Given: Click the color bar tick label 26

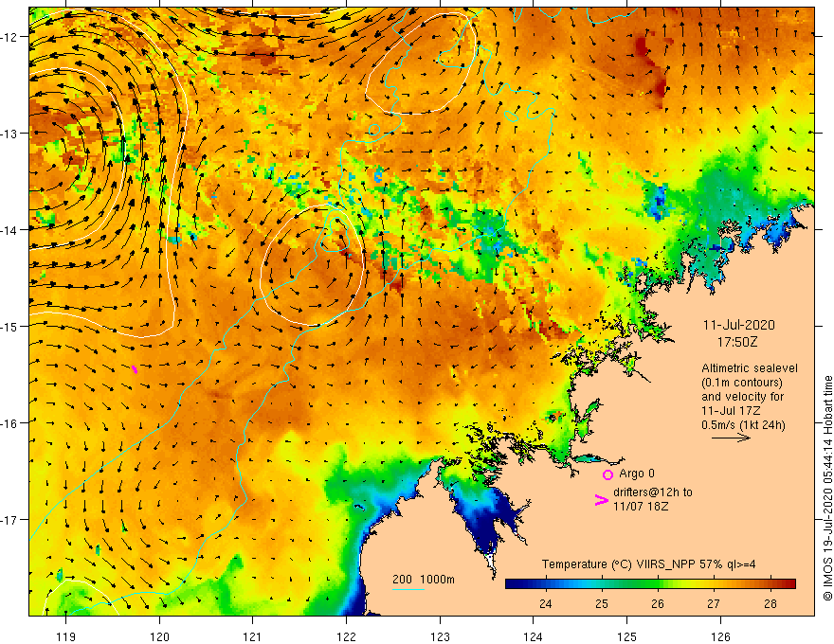Looking at the screenshot, I should click(x=658, y=603).
